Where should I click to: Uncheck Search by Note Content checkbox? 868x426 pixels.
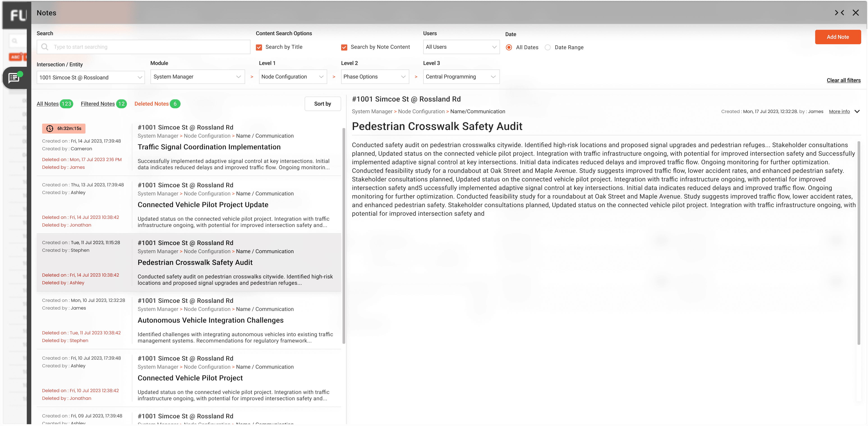point(344,47)
